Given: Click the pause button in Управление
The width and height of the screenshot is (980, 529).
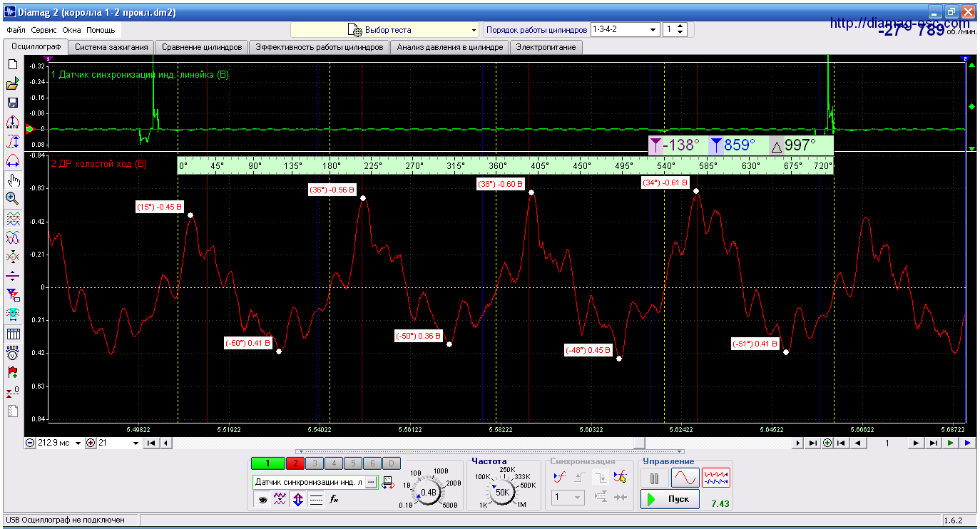Looking at the screenshot, I should [654, 478].
